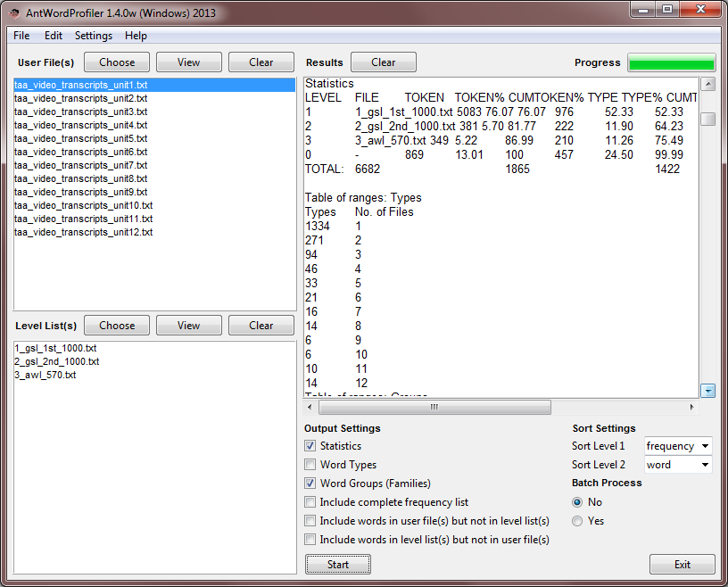
Task: Click the Statistics heading in results
Action: pyautogui.click(x=329, y=84)
